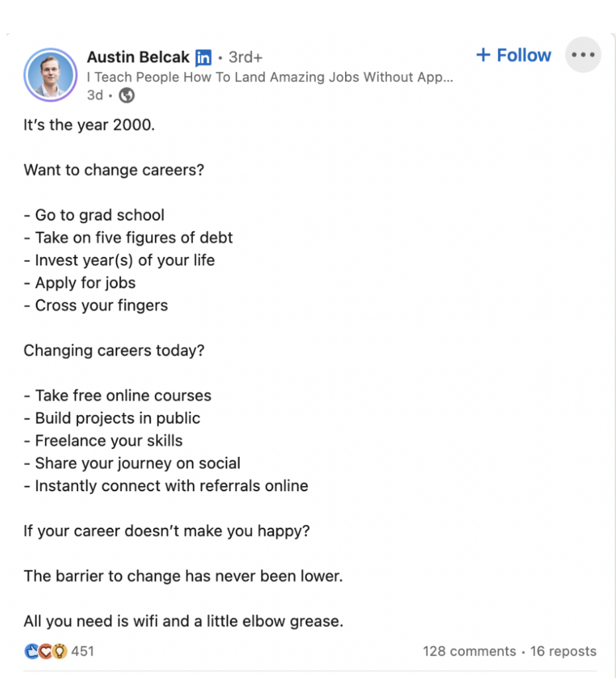616x678 pixels.
Task: Click the plus symbol beside Follow
Action: click(x=485, y=55)
